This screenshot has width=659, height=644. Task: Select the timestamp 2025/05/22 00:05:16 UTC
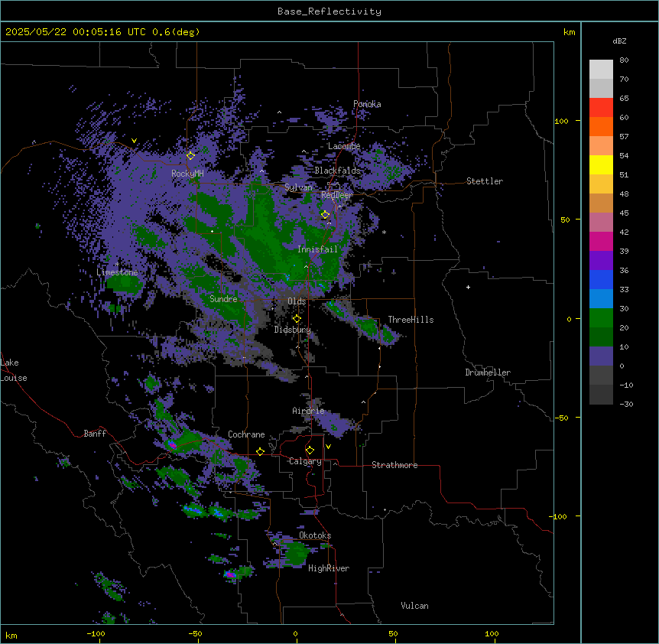click(x=75, y=32)
